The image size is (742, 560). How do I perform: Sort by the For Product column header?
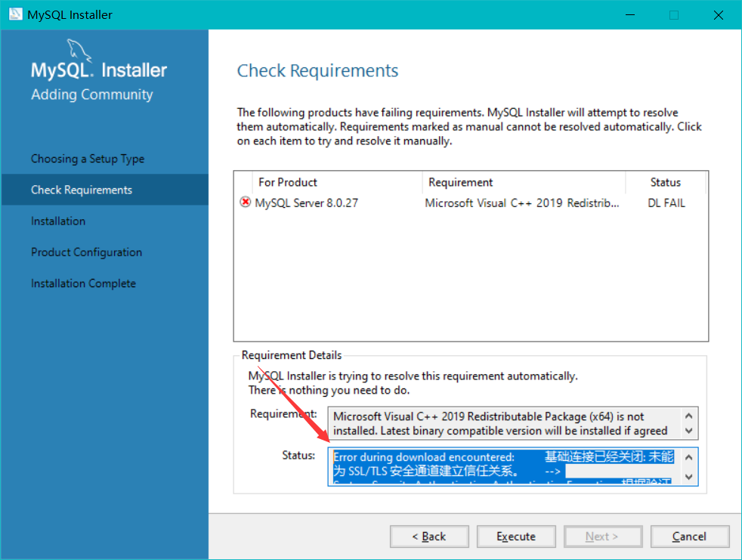pyautogui.click(x=337, y=182)
